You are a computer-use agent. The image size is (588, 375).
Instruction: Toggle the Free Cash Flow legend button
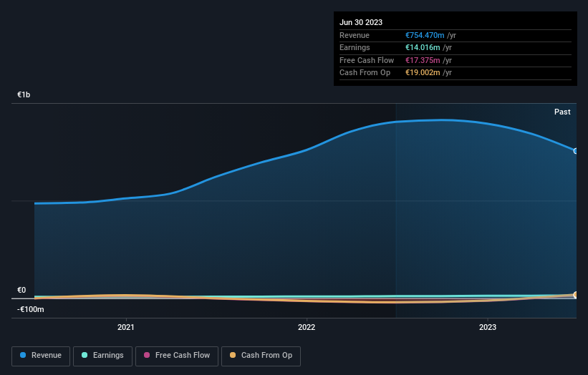pos(177,356)
